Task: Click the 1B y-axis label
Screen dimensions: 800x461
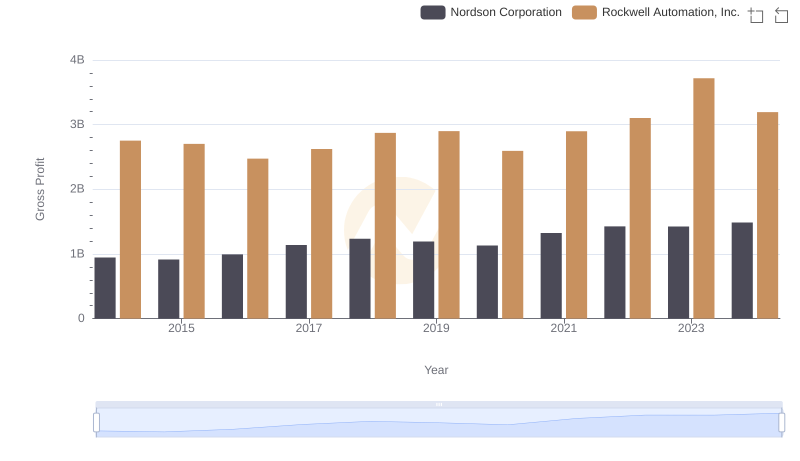Action: (77, 253)
